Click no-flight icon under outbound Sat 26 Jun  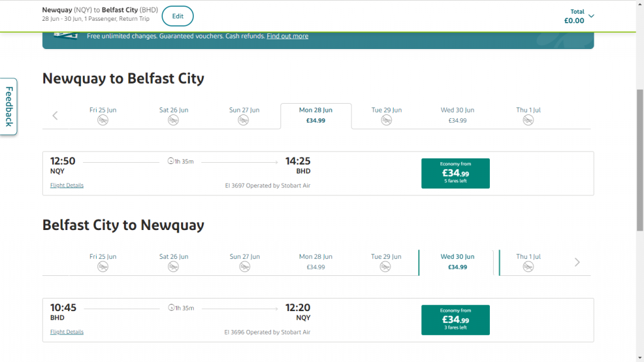(x=174, y=120)
